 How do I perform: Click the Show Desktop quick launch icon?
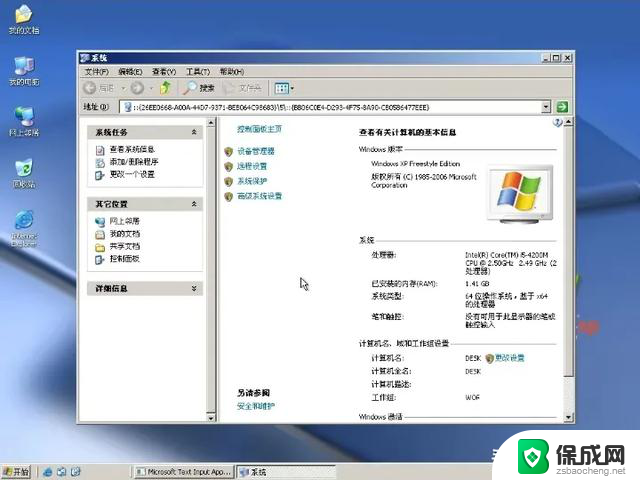pos(62,472)
